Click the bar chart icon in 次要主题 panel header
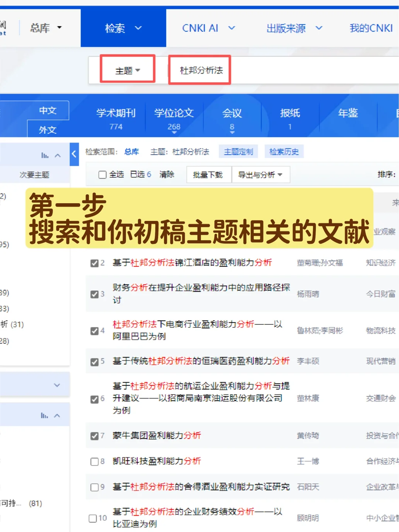Image resolution: width=399 pixels, height=532 pixels. [45, 155]
